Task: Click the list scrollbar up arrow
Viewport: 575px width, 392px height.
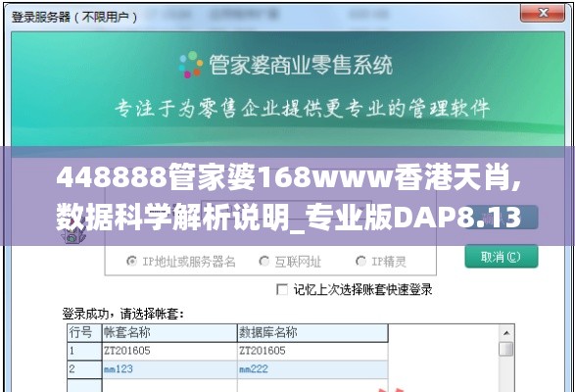Action: 506,333
